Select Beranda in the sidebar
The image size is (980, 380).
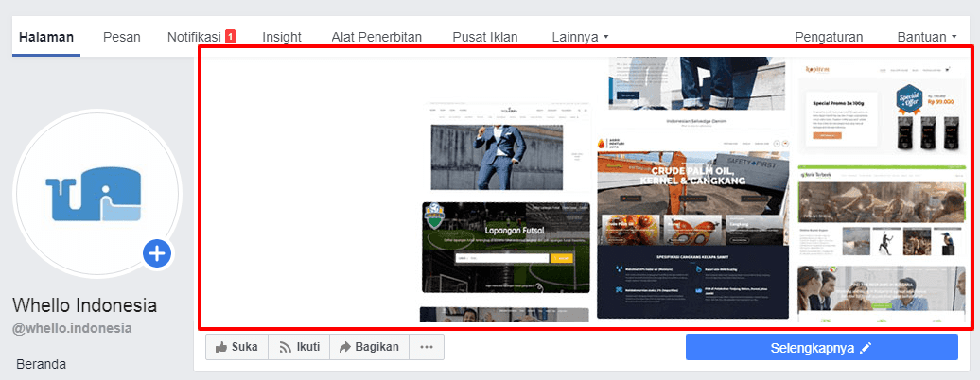click(42, 364)
